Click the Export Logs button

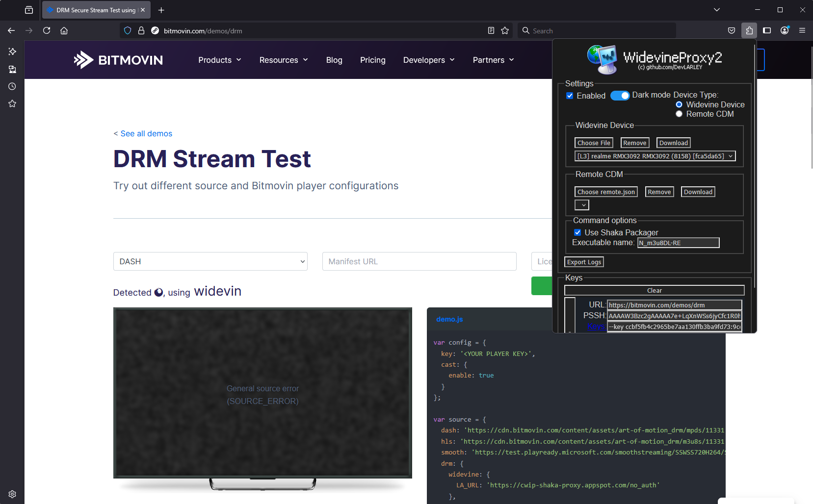click(584, 262)
